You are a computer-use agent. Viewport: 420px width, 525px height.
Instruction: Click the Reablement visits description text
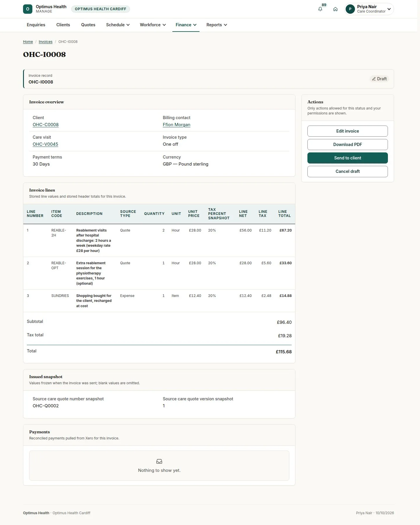click(x=94, y=241)
